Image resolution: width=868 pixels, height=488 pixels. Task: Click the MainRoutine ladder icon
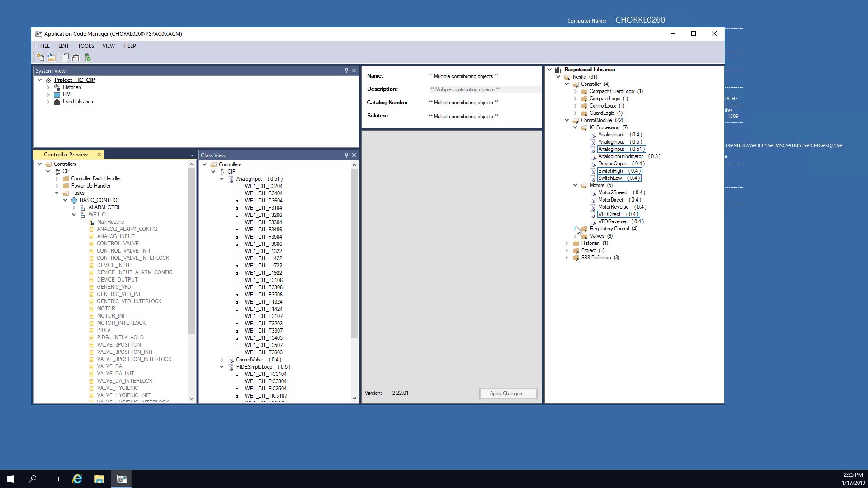[92, 222]
